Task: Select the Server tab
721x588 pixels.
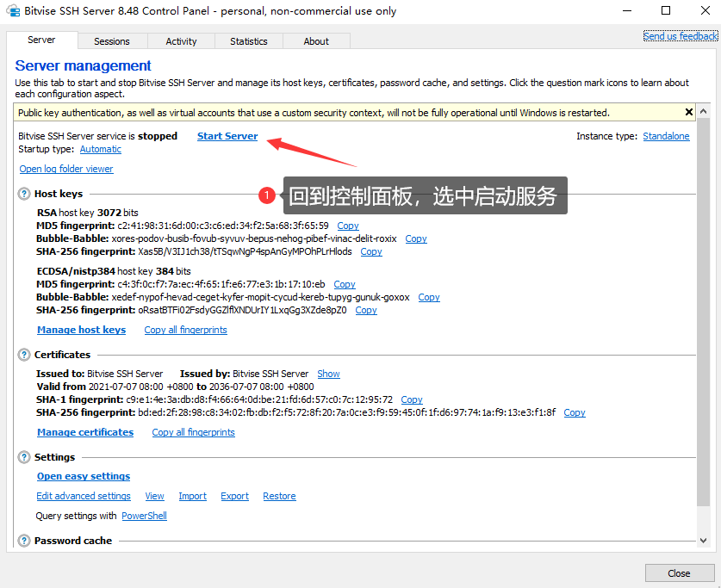Action: coord(41,40)
